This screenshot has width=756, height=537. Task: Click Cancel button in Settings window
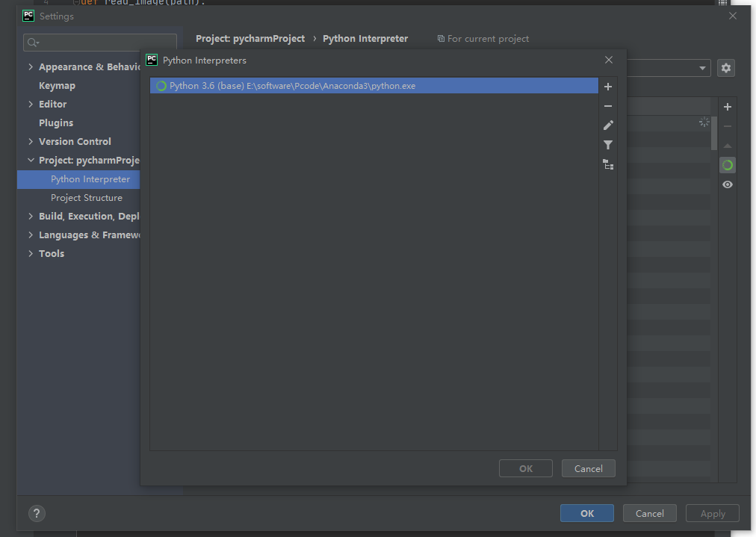tap(649, 513)
